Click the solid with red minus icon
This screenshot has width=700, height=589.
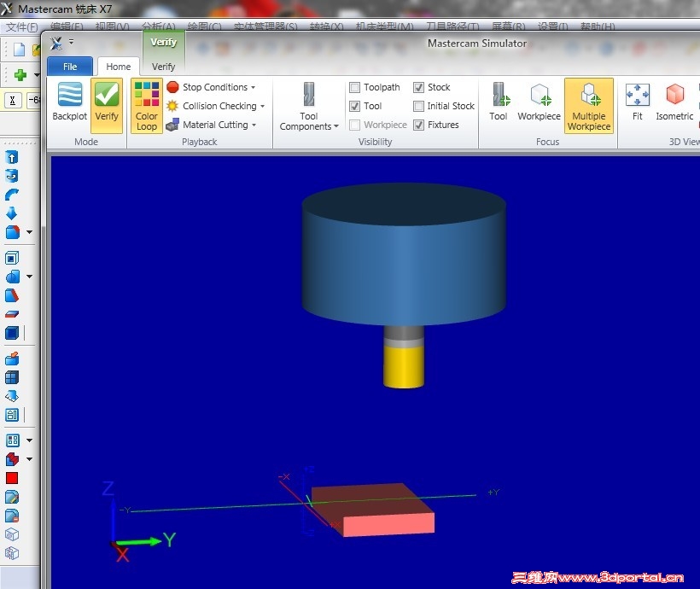(12, 516)
